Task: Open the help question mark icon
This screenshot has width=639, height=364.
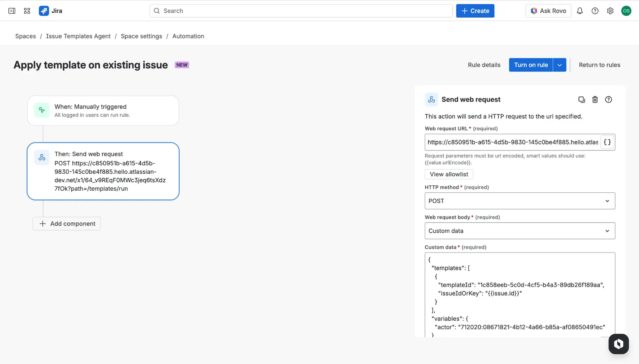Action: 595,11
